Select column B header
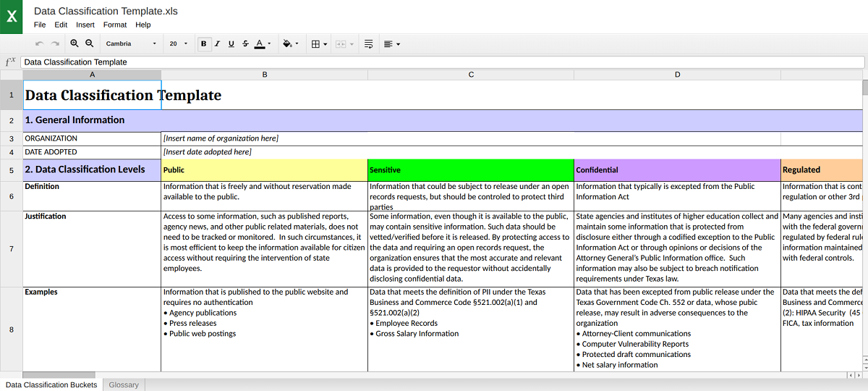Image resolution: width=868 pixels, height=391 pixels. tap(265, 75)
